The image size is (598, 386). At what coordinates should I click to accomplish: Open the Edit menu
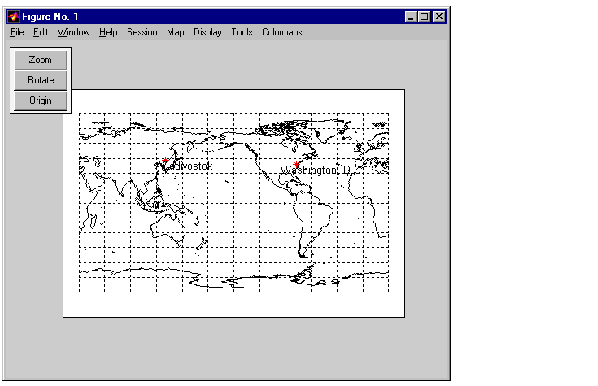(40, 32)
